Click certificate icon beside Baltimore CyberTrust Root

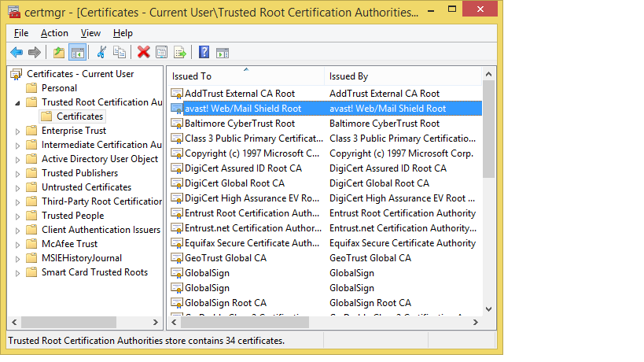pos(177,124)
